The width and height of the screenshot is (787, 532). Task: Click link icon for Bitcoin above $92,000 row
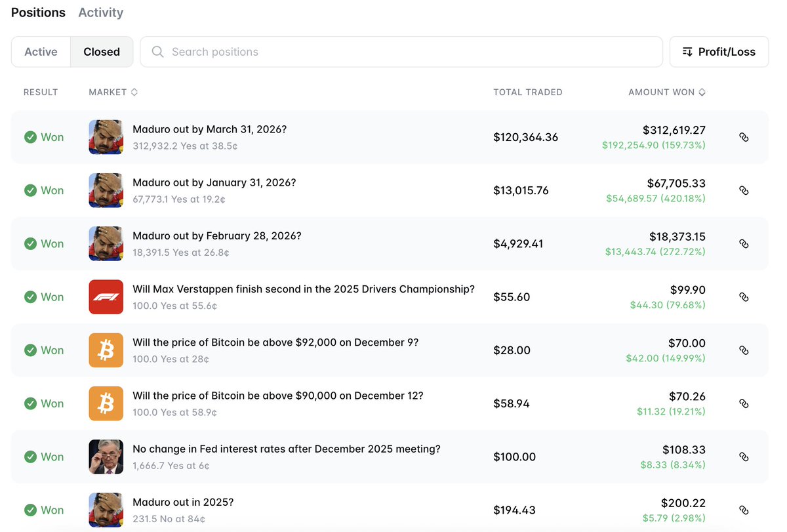[x=744, y=350]
